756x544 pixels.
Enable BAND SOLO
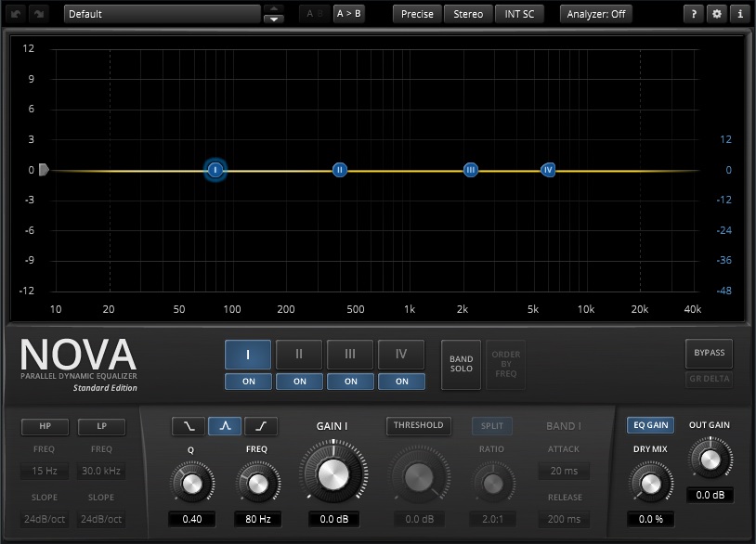click(x=461, y=364)
